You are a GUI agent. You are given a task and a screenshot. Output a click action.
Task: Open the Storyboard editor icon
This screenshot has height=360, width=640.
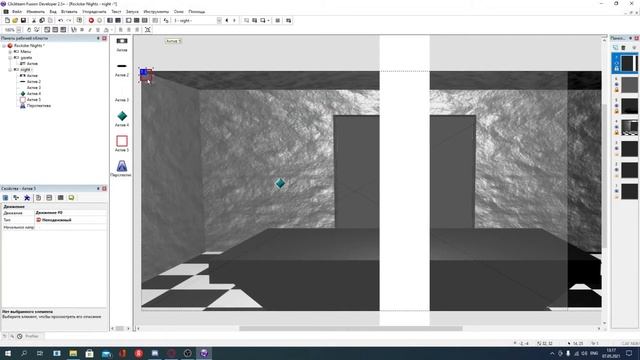tap(110, 20)
